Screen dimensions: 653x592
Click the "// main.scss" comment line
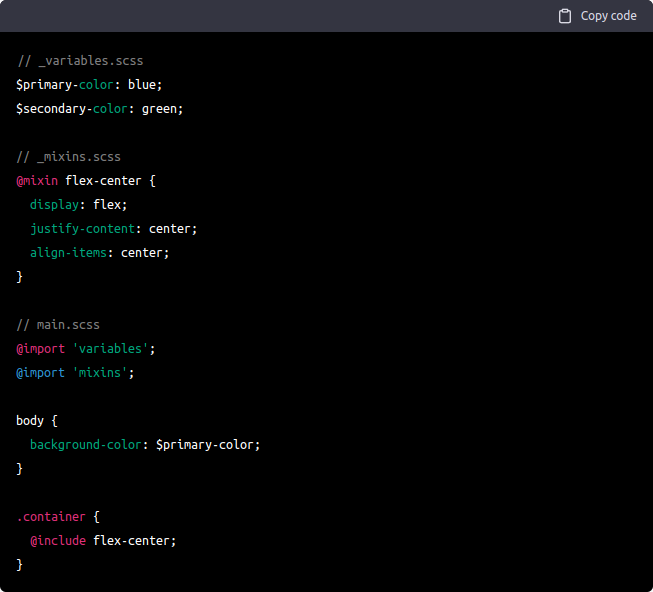click(58, 325)
